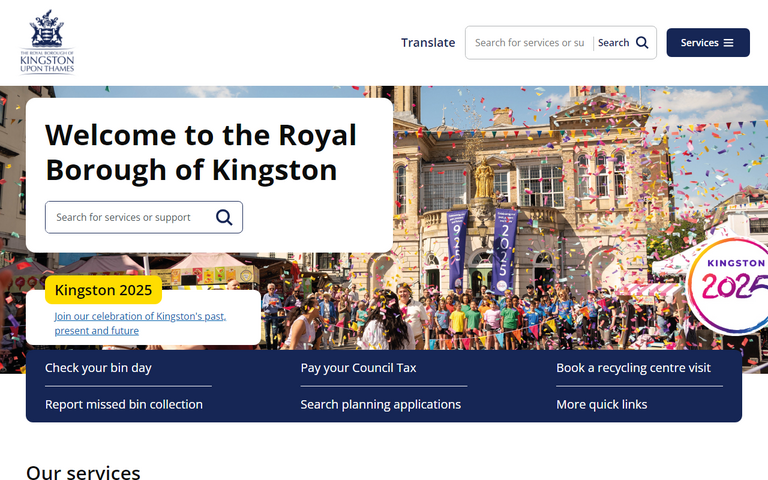This screenshot has height=480, width=768.
Task: Click the Kingston upon Thames crest logo
Action: 47,41
